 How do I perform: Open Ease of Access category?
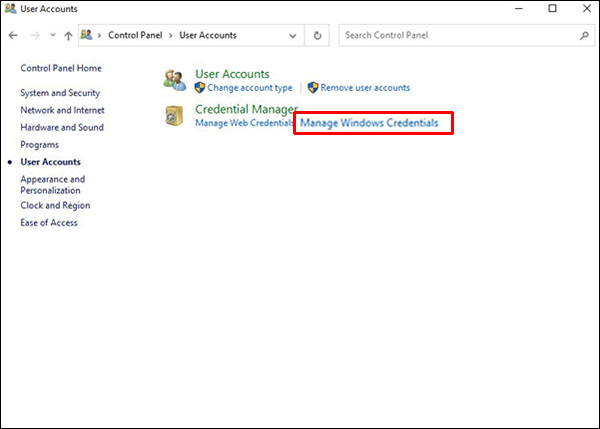tap(49, 223)
